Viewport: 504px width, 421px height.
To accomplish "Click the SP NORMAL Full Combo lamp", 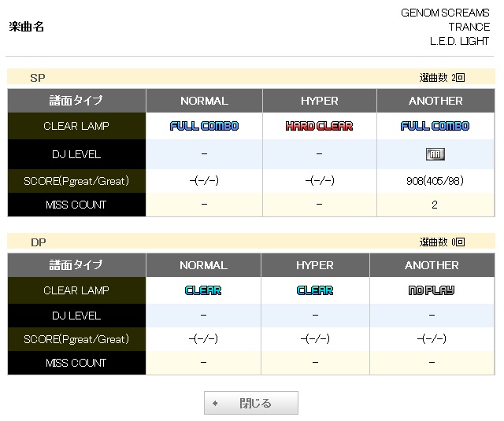I will [x=204, y=126].
